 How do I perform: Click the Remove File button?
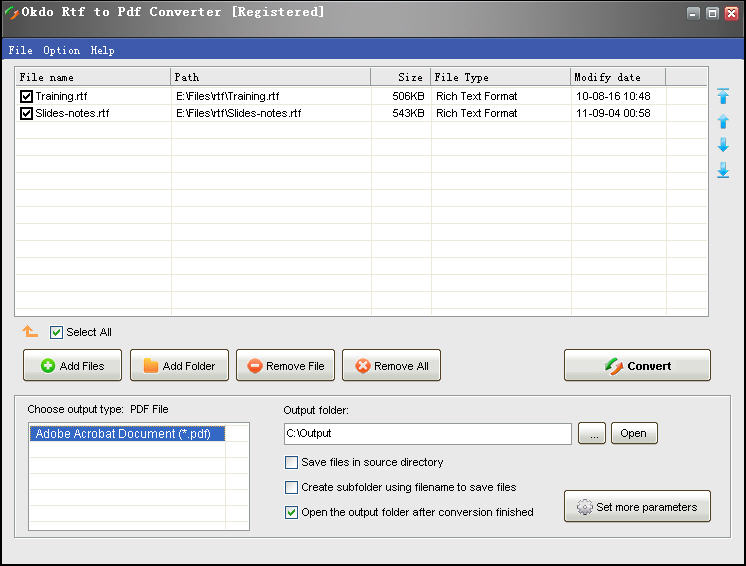285,365
